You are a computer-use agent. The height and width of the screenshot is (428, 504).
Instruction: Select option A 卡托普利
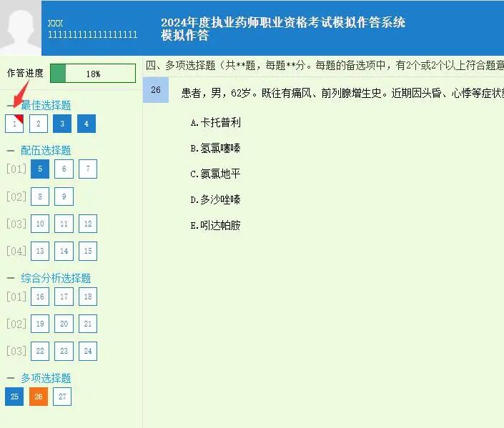point(215,122)
